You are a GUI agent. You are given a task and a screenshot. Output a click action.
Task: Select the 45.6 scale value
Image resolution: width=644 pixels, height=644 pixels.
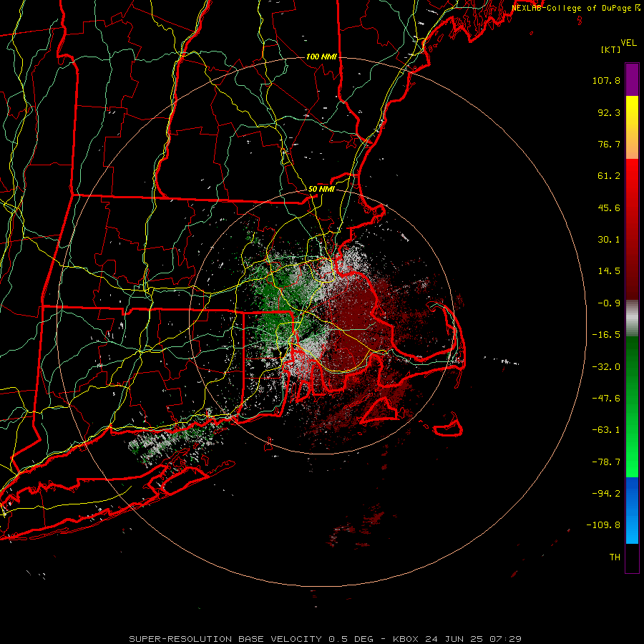(609, 208)
